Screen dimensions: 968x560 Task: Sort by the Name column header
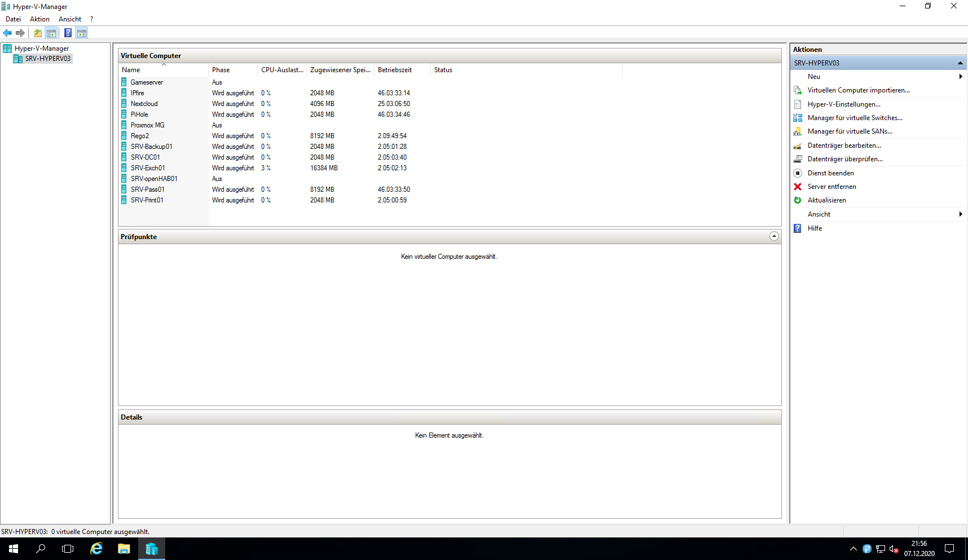[163, 70]
